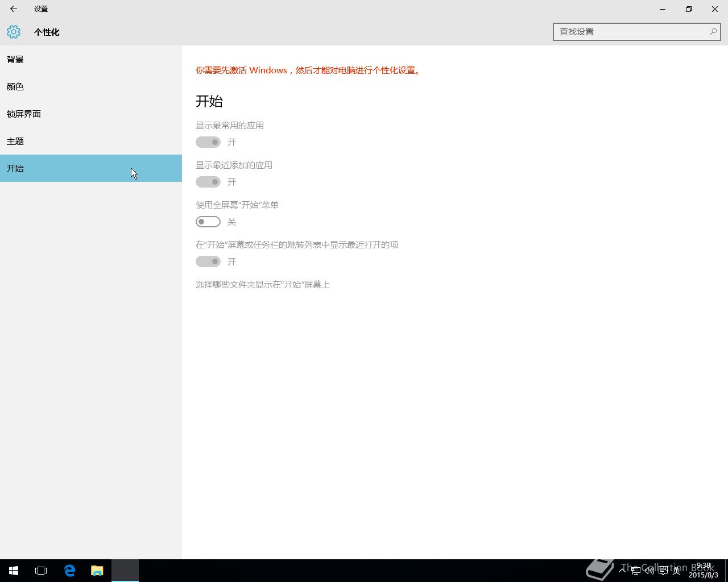The width and height of the screenshot is (728, 582).
Task: Open the volume speaker icon
Action: click(650, 571)
